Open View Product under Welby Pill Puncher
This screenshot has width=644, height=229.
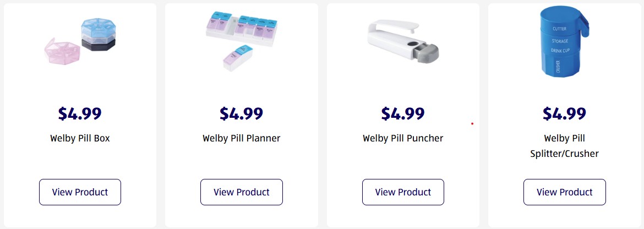pos(403,192)
